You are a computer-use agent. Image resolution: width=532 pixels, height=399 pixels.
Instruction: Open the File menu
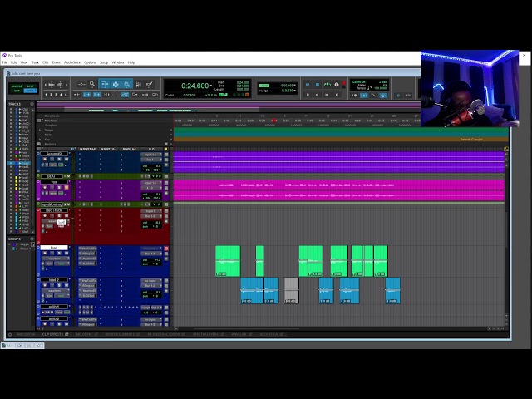(5, 62)
